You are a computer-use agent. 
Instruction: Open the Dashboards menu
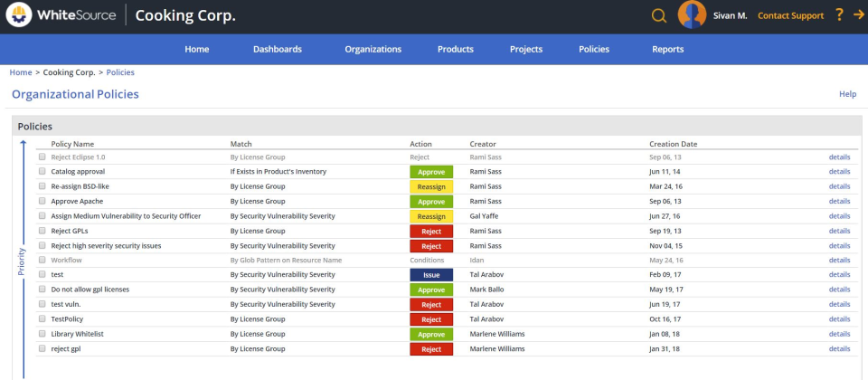(278, 49)
